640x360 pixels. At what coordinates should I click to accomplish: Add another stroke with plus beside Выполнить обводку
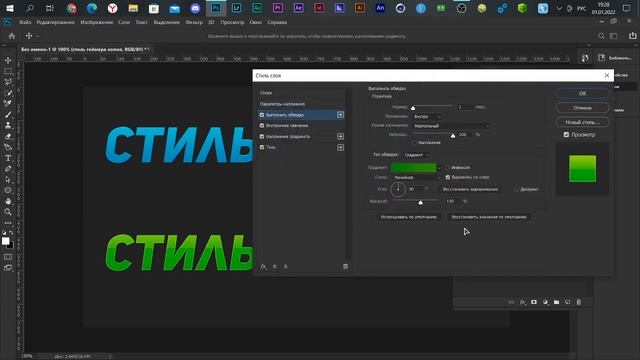[x=340, y=115]
